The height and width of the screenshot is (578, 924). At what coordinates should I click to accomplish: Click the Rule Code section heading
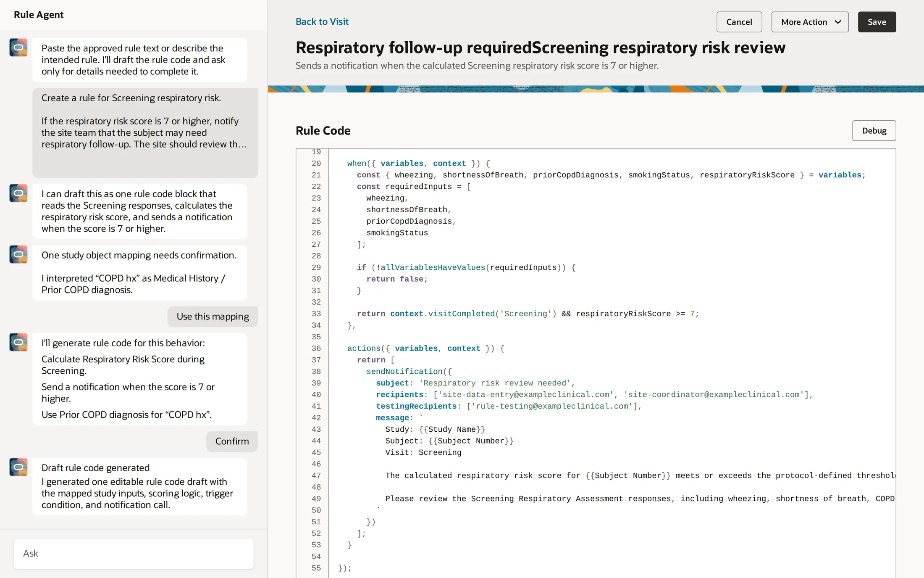pos(323,131)
